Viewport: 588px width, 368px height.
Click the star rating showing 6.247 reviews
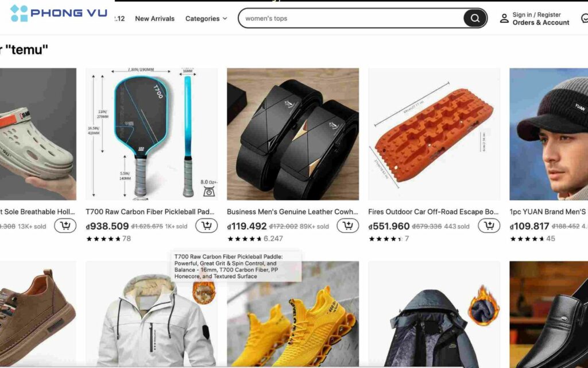pos(245,239)
